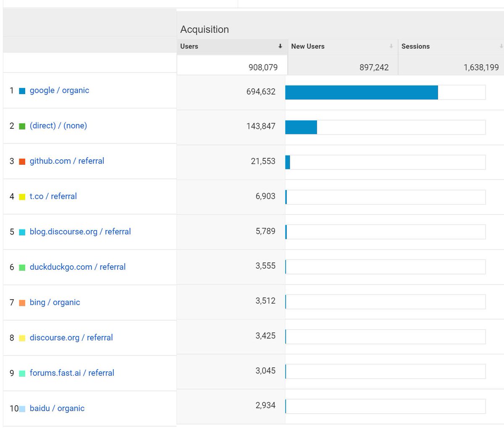The width and height of the screenshot is (504, 428).
Task: Open the baidu / organic source
Action: pyautogui.click(x=57, y=408)
